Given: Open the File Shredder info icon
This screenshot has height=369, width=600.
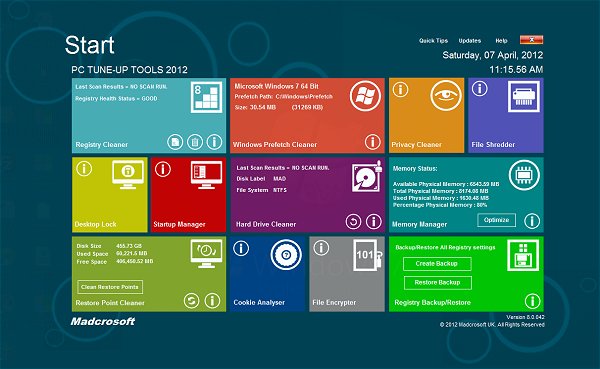Looking at the screenshot, I should tap(479, 89).
